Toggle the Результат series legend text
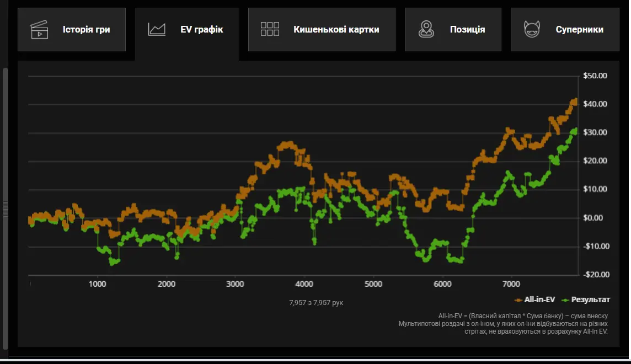631x364 pixels. point(591,299)
